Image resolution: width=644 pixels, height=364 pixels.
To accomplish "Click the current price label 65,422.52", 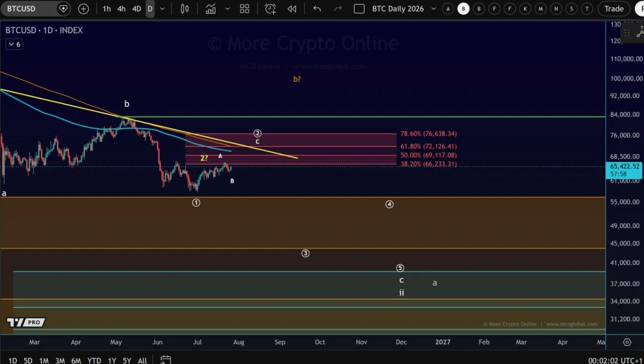I will [625, 166].
